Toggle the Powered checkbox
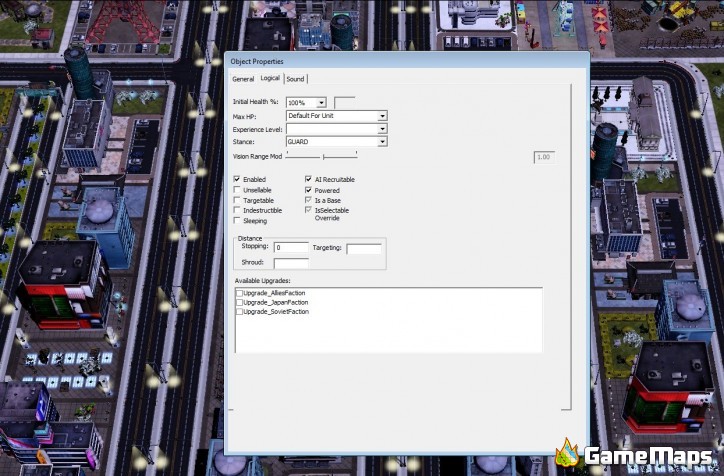724x476 pixels. pyautogui.click(x=308, y=190)
